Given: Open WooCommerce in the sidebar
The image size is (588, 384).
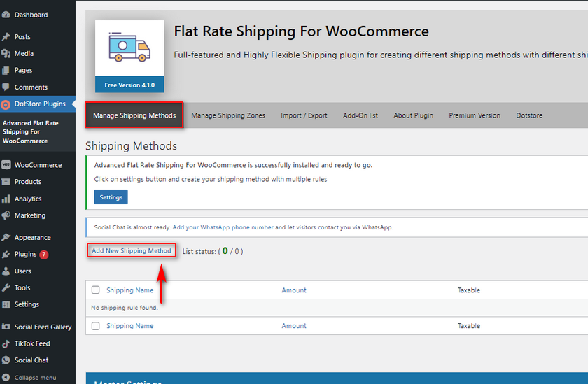Looking at the screenshot, I should coord(38,165).
